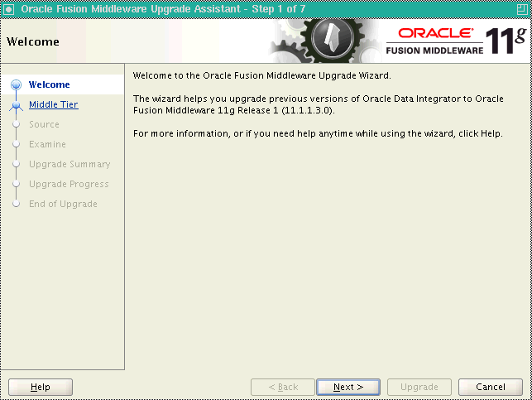This screenshot has height=400, width=532.
Task: Click the Back button
Action: pyautogui.click(x=283, y=387)
